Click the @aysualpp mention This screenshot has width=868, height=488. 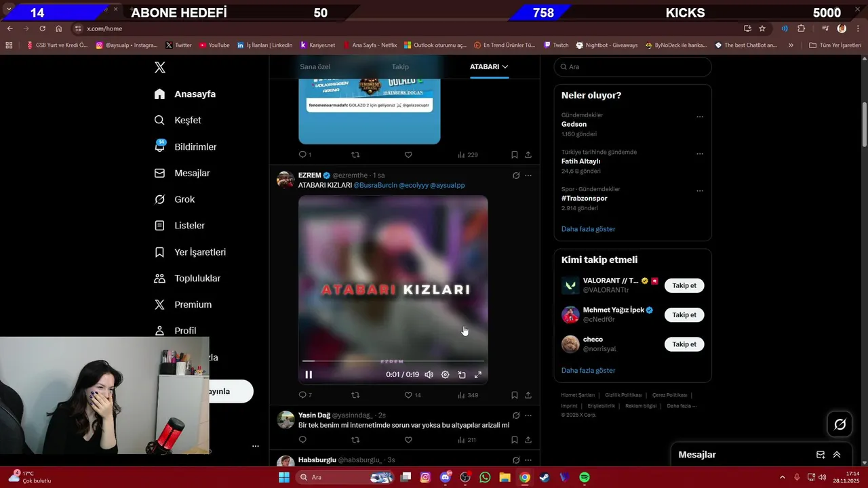448,185
